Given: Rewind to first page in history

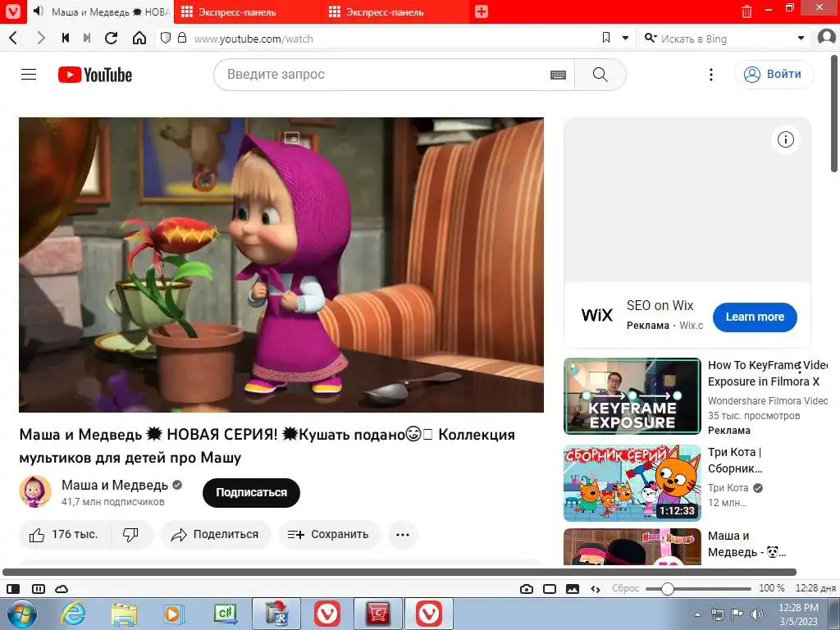Looking at the screenshot, I should click(66, 38).
